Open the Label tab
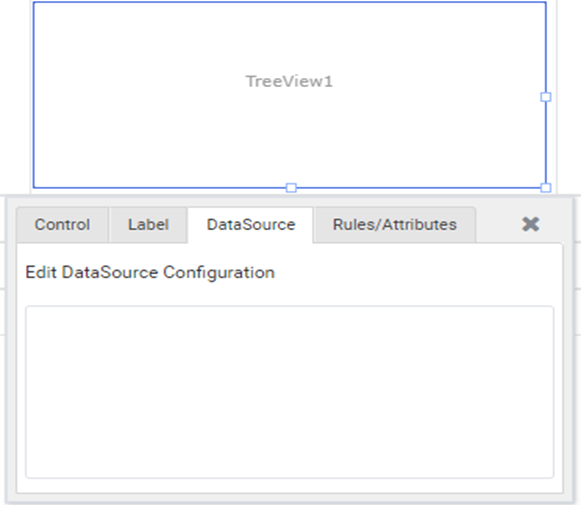This screenshot has height=505, width=581. point(148,225)
